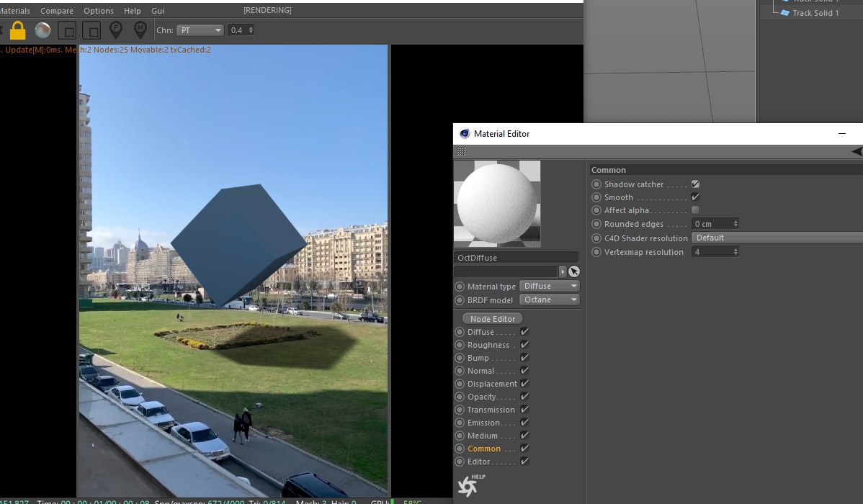Image resolution: width=863 pixels, height=504 pixels.
Task: Click the Smooth animation dot
Action: point(596,197)
